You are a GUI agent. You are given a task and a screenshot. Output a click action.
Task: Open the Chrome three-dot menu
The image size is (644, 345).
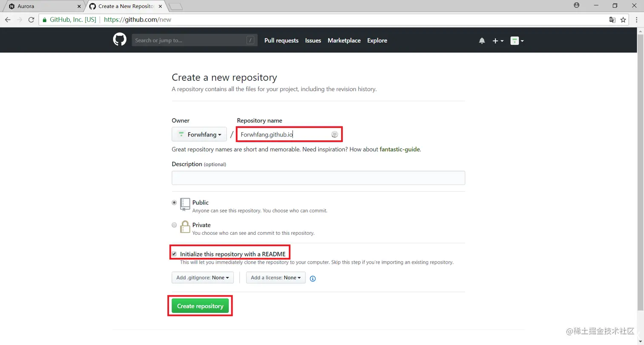pyautogui.click(x=636, y=20)
